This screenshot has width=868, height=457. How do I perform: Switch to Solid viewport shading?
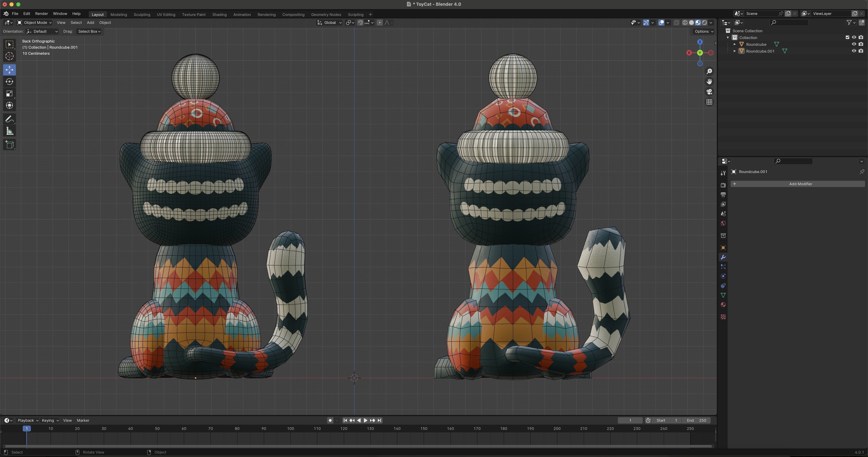tap(692, 23)
